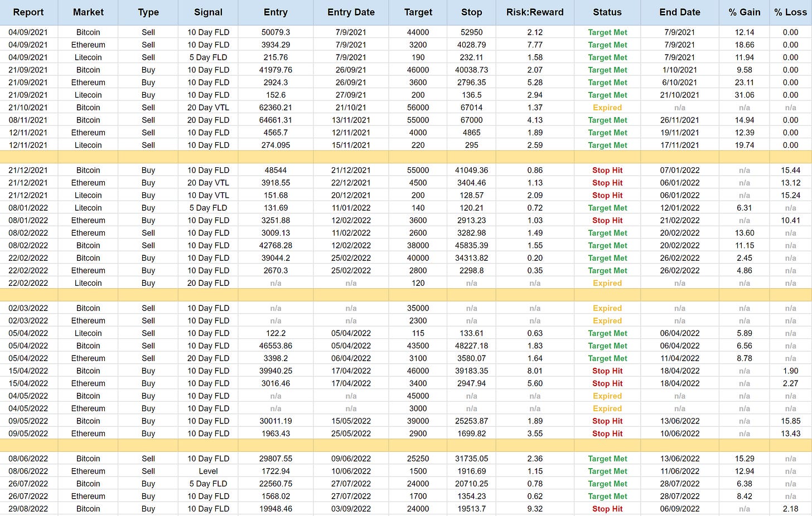The width and height of the screenshot is (812, 516).
Task: Click target value 35000
Action: point(418,308)
